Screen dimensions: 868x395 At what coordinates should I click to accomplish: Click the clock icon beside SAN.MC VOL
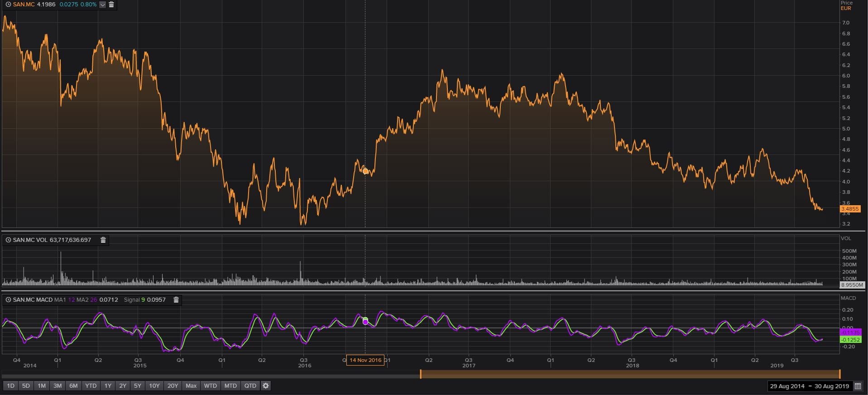coord(8,240)
